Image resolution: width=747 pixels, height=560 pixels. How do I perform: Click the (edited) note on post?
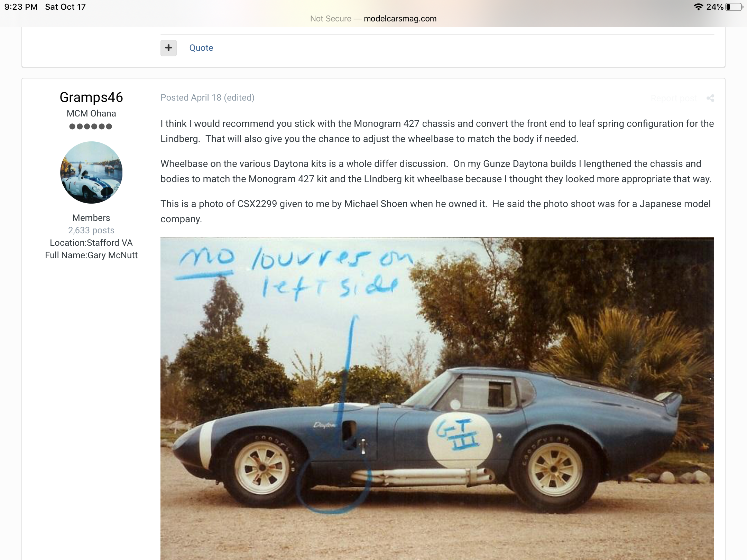(239, 97)
